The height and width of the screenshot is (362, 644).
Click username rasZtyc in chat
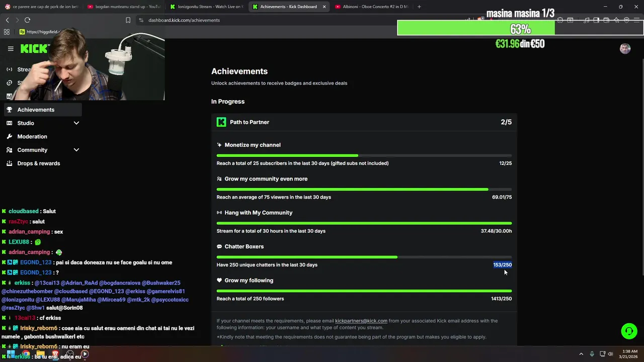coord(19,222)
